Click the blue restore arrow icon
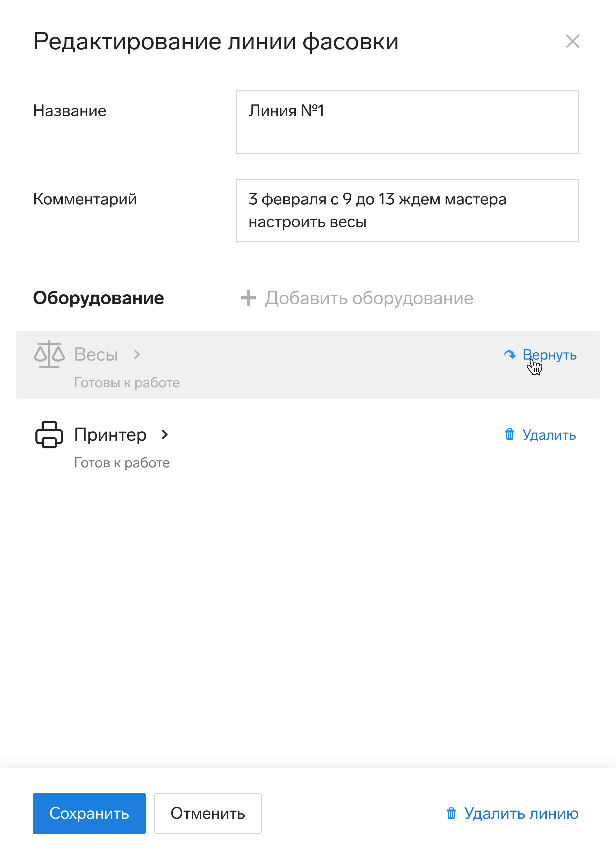 click(x=510, y=355)
